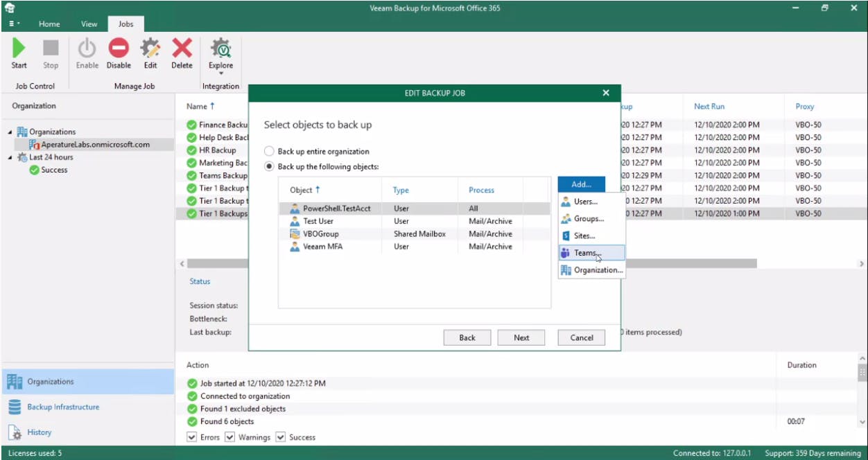
Task: Choose Back up entire organization option
Action: pos(269,151)
